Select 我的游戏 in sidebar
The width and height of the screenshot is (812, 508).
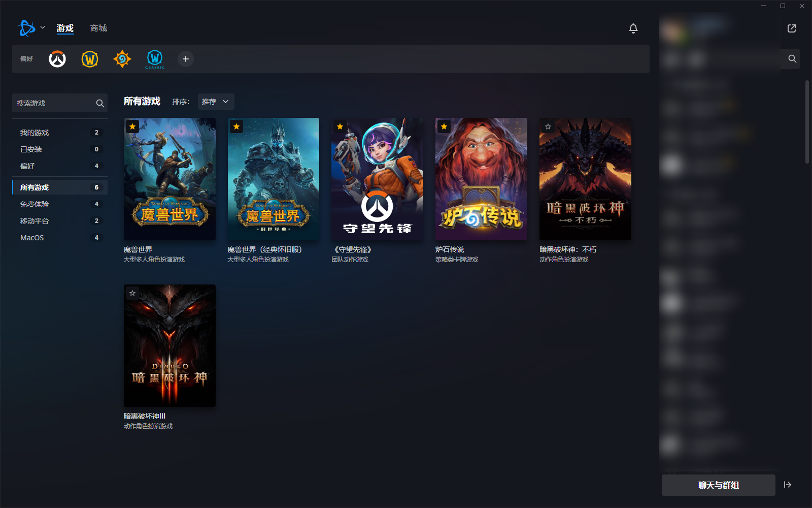coord(60,133)
